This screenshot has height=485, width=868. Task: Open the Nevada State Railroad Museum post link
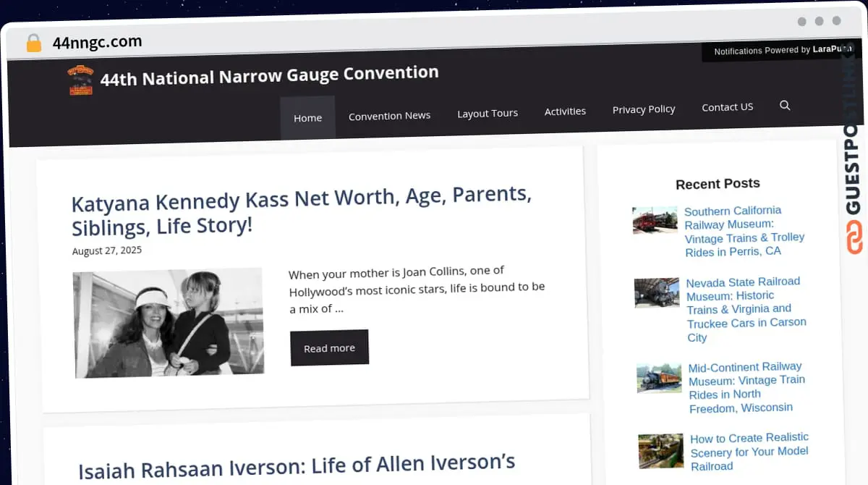pyautogui.click(x=746, y=309)
